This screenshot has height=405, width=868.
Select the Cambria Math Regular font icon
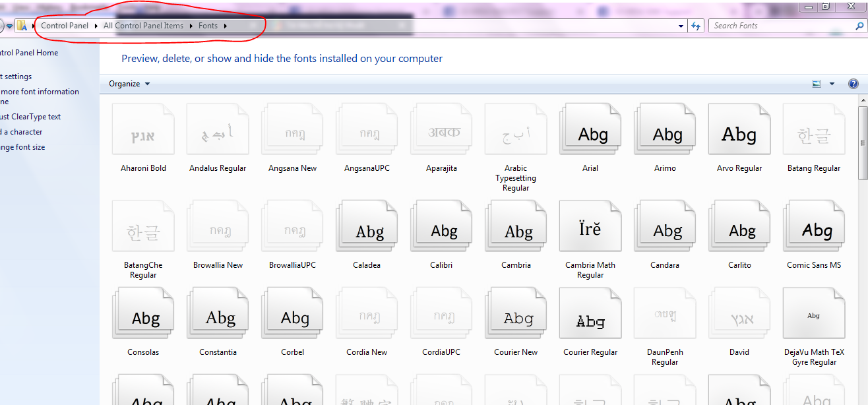(590, 227)
